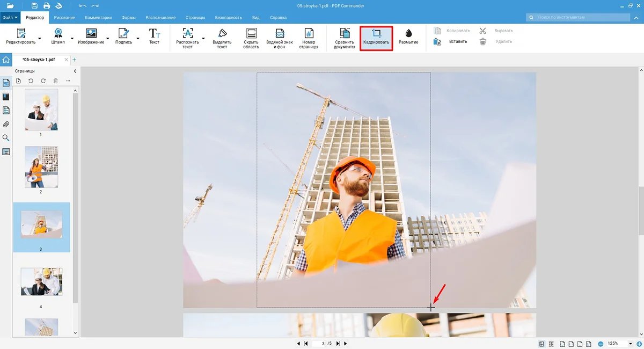Click Сравнить документы icon
Viewport: 644px width, 349px height.
click(x=345, y=37)
